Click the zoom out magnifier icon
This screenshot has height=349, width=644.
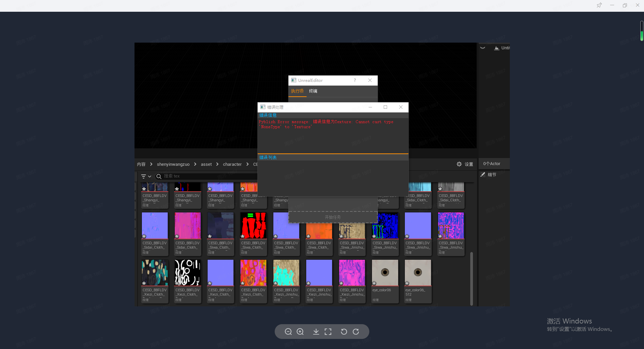[288, 332]
